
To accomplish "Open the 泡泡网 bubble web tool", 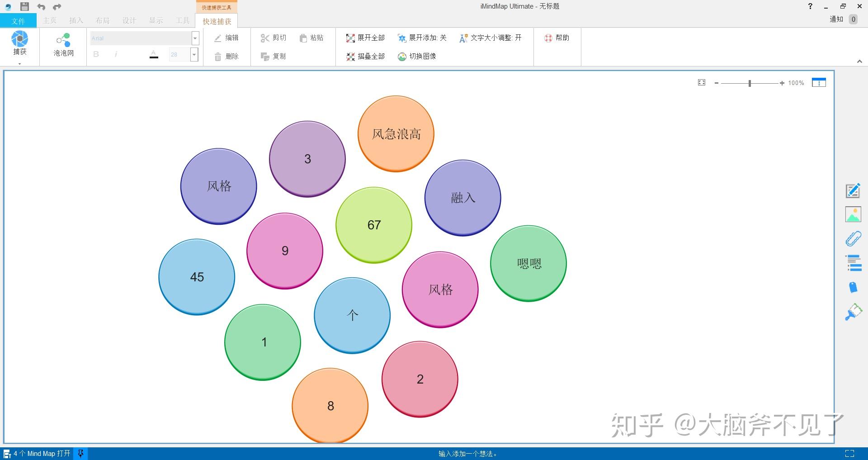I will 62,45.
